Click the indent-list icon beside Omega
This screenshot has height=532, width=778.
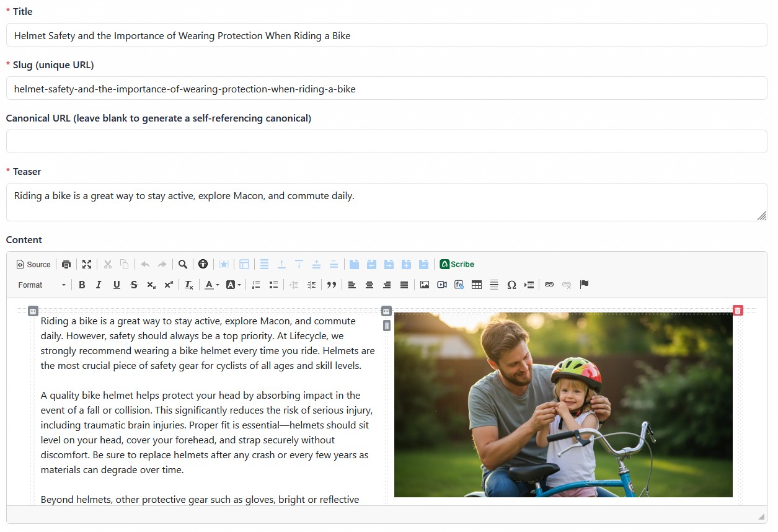click(x=529, y=285)
